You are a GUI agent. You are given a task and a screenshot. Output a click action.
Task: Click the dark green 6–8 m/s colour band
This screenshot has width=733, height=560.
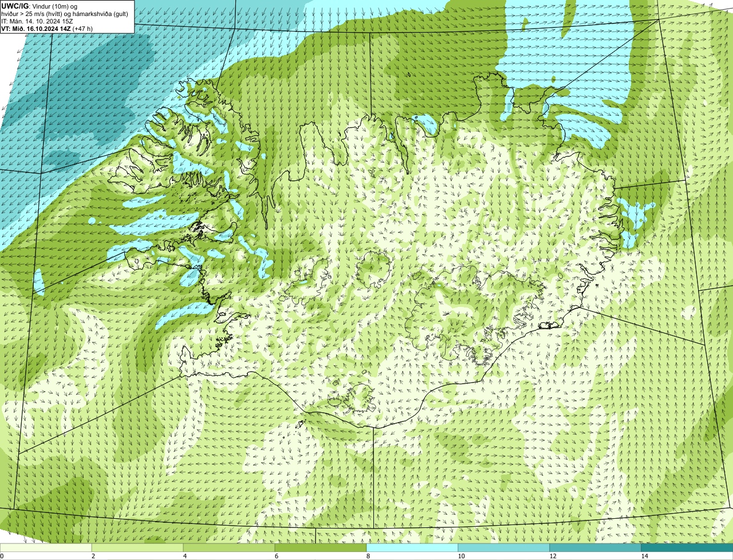click(x=321, y=547)
